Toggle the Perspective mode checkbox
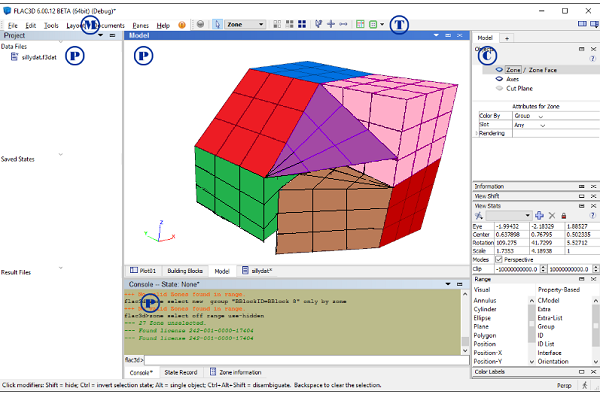 (499, 260)
